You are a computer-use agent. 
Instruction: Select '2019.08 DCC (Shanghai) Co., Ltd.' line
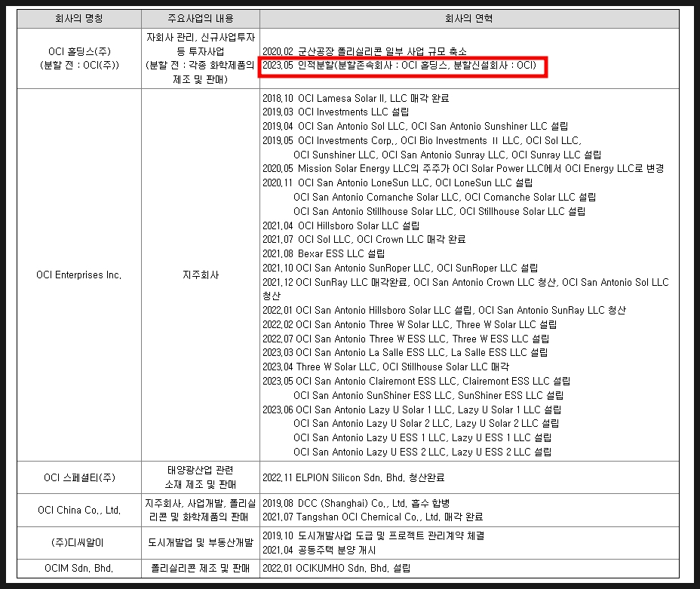pos(356,503)
